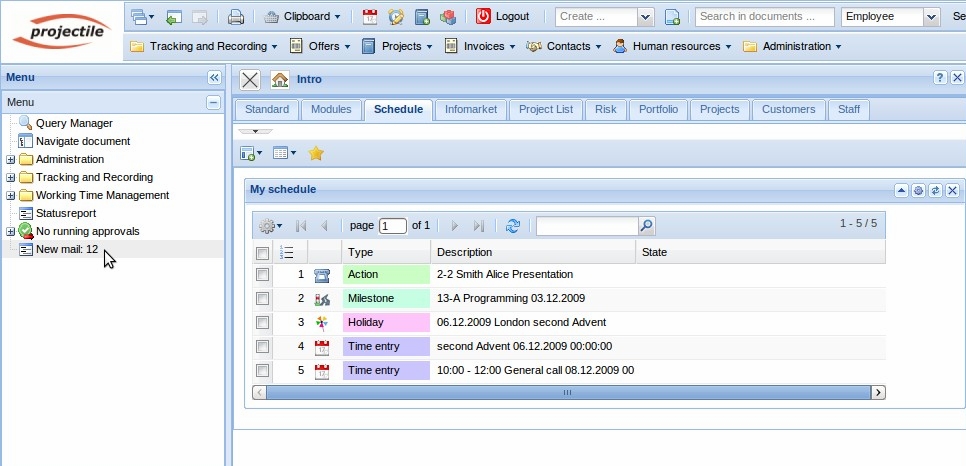Check the box for the Action row
This screenshot has height=466, width=966.
point(262,274)
